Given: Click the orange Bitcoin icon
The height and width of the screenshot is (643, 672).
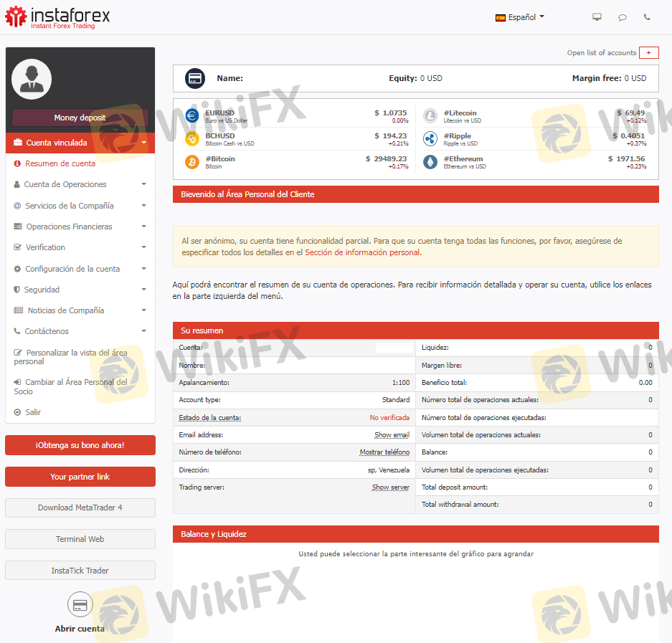Looking at the screenshot, I should point(191,162).
